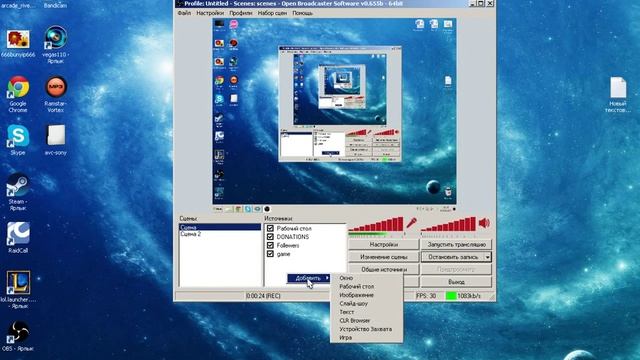The width and height of the screenshot is (640, 360).
Task: Open the dropdown arrow beside Остановить запись
Action: coord(488,257)
